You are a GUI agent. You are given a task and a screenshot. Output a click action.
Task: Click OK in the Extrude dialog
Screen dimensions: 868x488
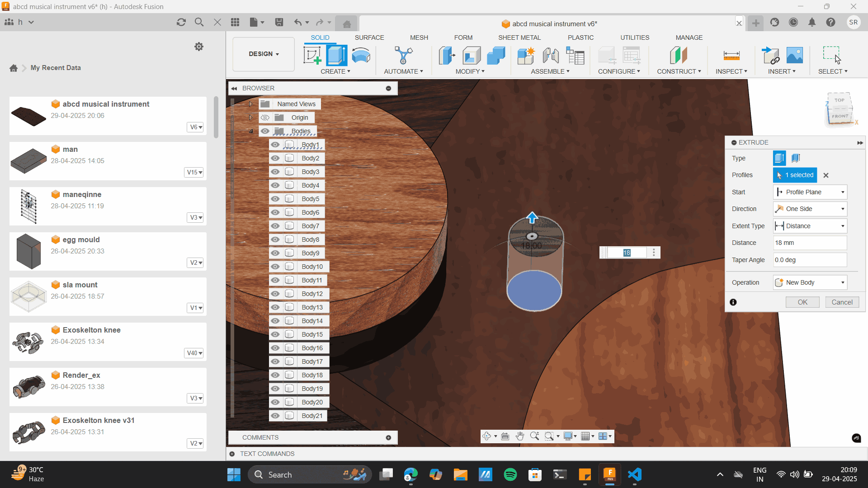[x=802, y=302]
